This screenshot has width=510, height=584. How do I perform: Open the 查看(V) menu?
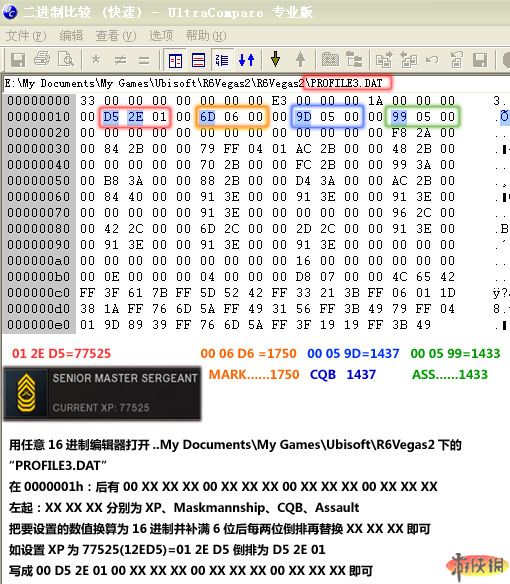(x=116, y=36)
